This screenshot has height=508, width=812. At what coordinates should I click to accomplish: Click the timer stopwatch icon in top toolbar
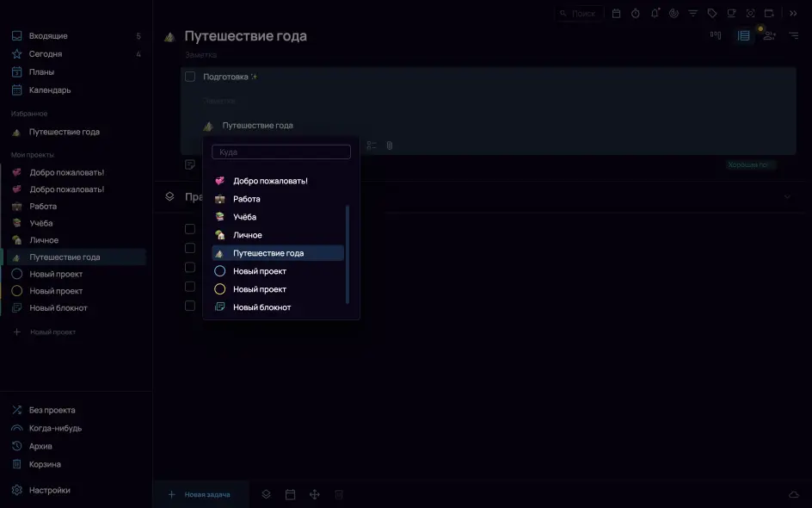pos(635,13)
